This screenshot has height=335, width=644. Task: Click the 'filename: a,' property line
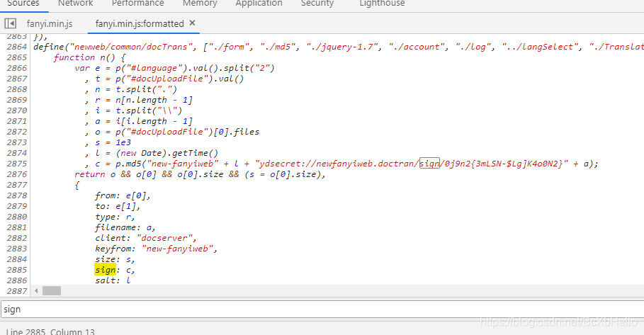click(x=125, y=227)
